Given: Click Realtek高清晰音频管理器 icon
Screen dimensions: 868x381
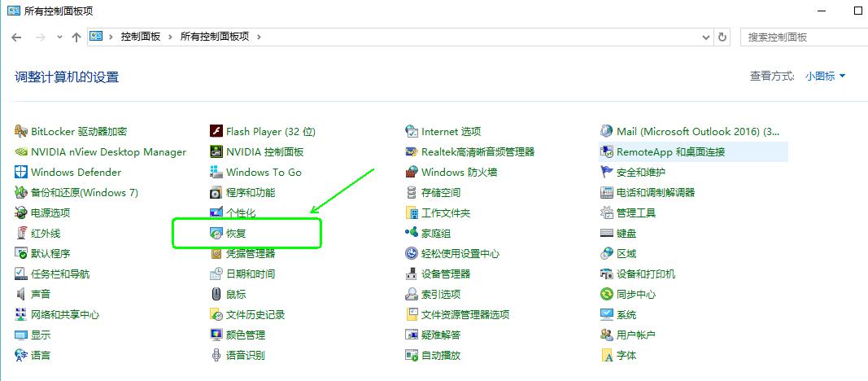Looking at the screenshot, I should [412, 151].
